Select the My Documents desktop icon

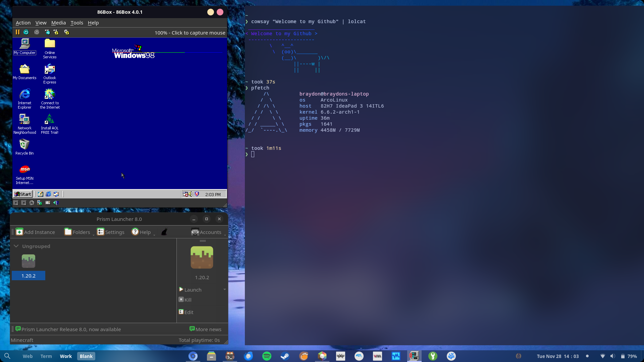click(24, 72)
